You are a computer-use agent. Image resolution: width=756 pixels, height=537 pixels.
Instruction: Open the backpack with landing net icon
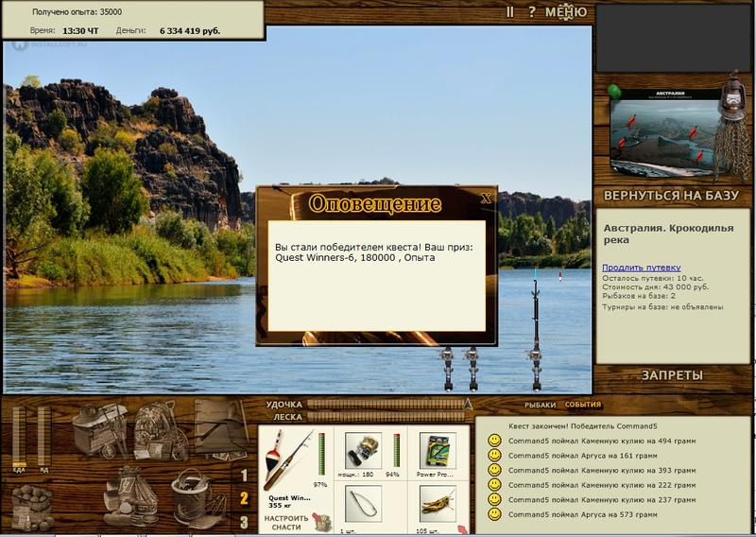tap(160, 430)
